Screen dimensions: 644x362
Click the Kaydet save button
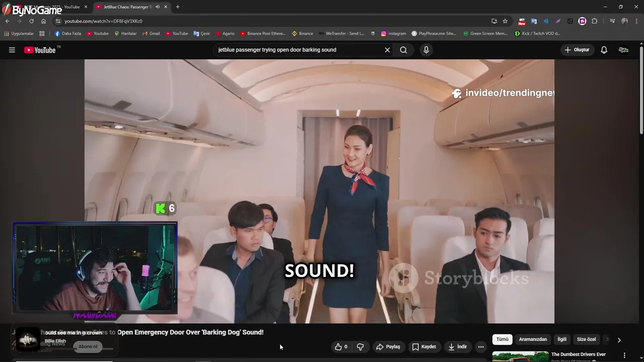pos(424,347)
